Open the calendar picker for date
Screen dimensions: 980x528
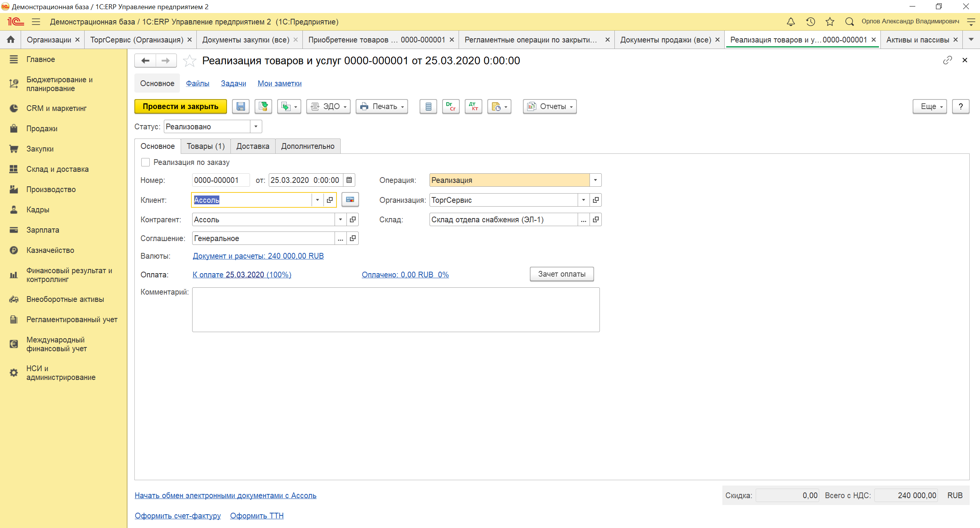point(349,180)
